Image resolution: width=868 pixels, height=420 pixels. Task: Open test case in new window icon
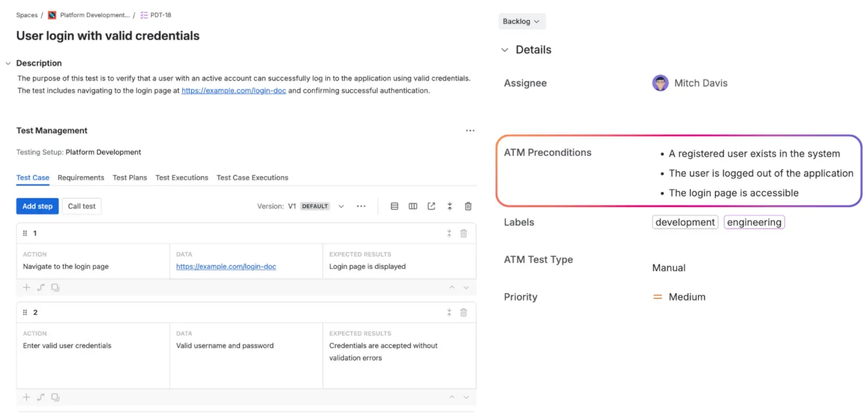tap(431, 206)
